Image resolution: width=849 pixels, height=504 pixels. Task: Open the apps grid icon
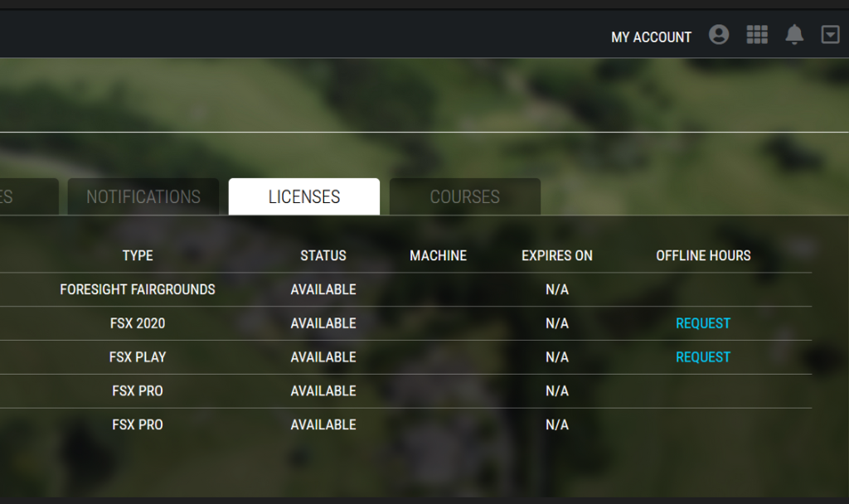pos(757,35)
